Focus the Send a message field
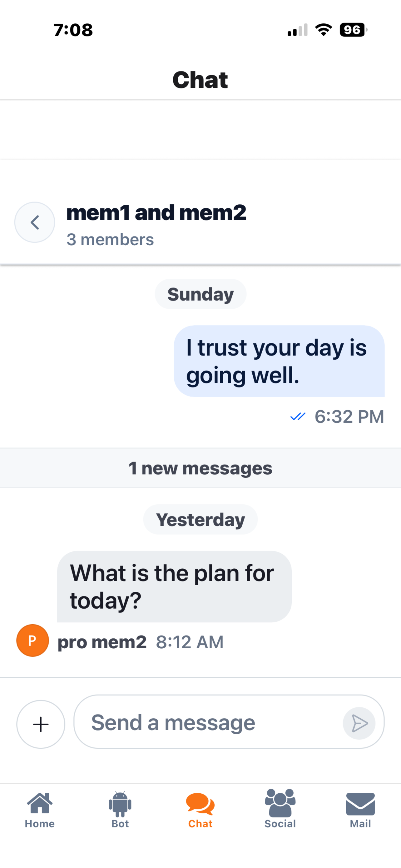This screenshot has width=401, height=868. 229,722
